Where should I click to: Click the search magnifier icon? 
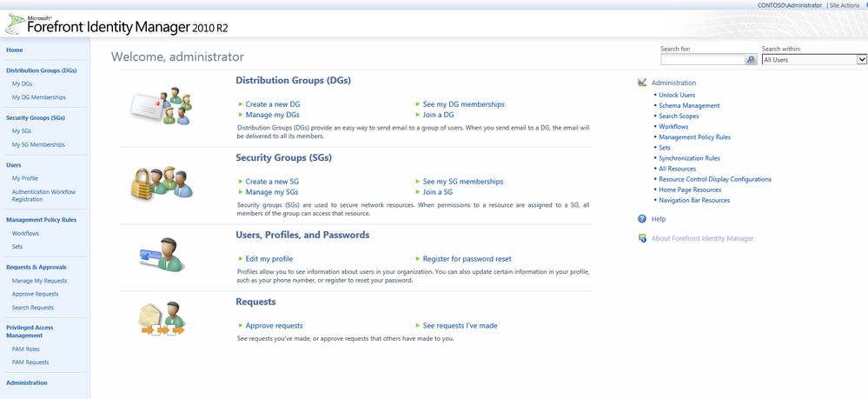point(751,59)
